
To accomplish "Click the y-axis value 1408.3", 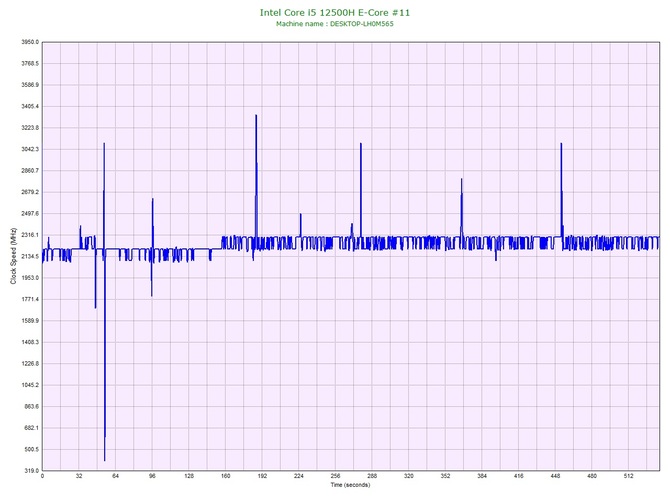I will 30,342.
